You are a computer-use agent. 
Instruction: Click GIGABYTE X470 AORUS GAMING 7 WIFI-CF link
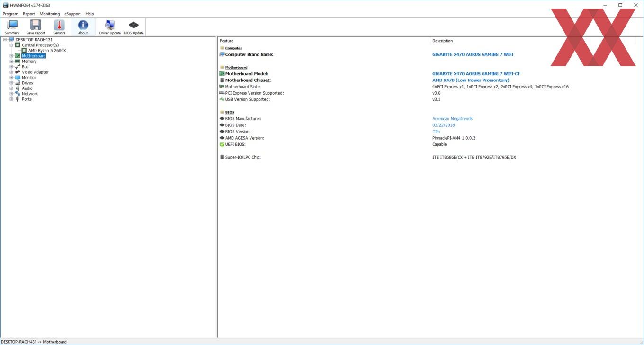(x=476, y=74)
